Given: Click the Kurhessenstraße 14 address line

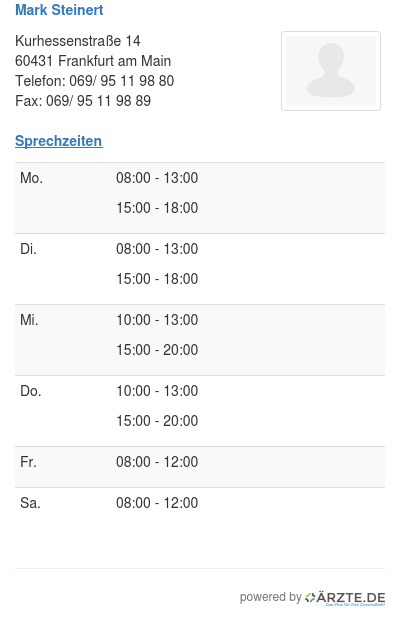Looking at the screenshot, I should [x=78, y=41].
